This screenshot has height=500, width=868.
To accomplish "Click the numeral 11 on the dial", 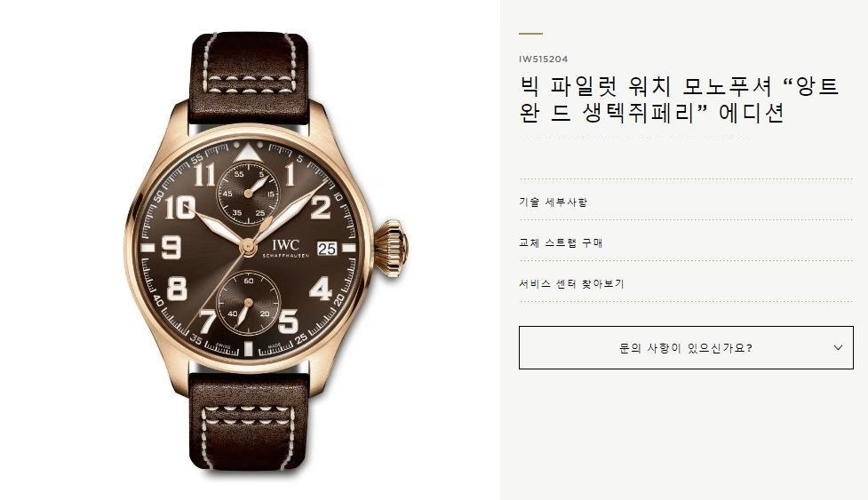I will pos(204,174).
